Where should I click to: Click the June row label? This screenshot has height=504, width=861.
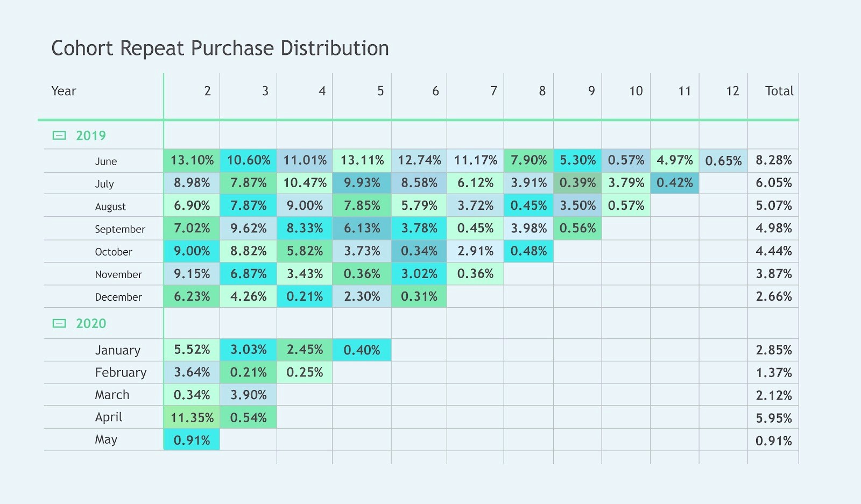106,161
